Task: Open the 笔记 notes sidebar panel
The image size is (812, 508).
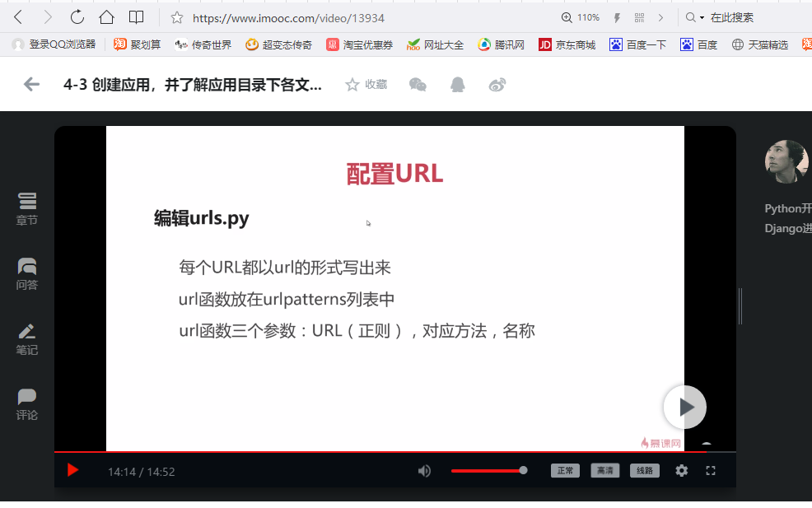Action: coord(27,339)
